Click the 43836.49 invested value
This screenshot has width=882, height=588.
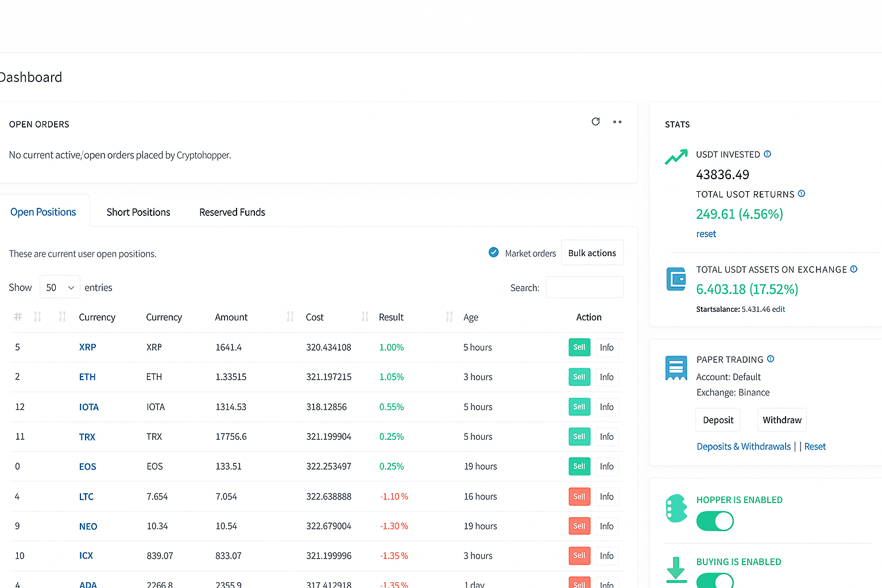(722, 175)
